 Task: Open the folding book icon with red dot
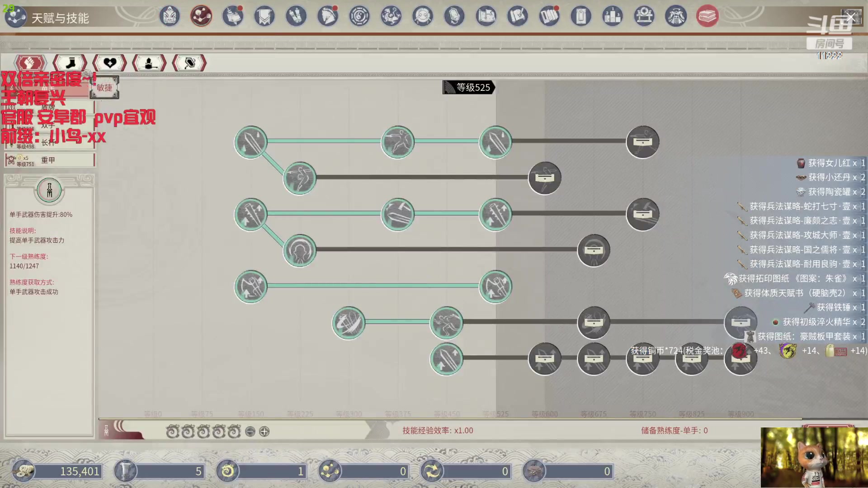(x=549, y=16)
